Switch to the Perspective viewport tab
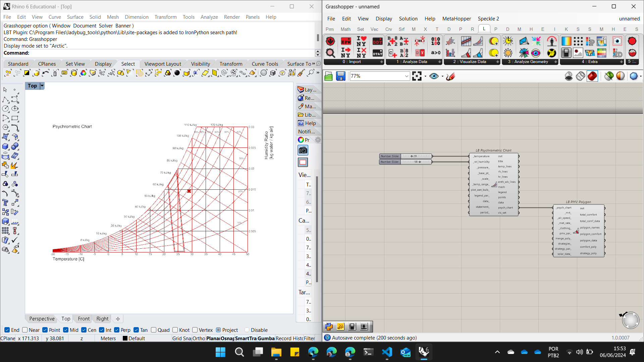Screen dimensions: 644x362 point(42,319)
